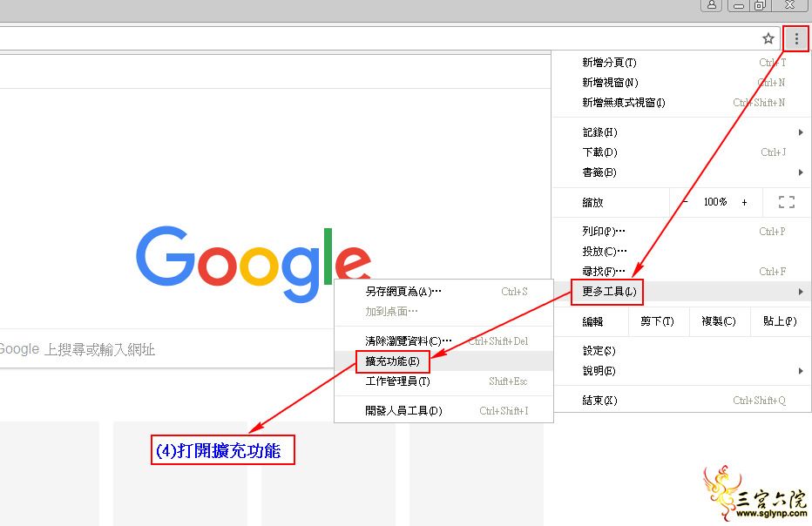Image resolution: width=812 pixels, height=526 pixels.
Task: Minimize the Chrome window
Action: click(x=739, y=4)
